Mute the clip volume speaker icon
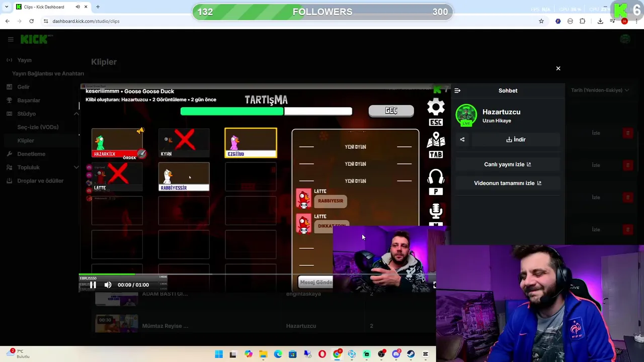 click(108, 285)
